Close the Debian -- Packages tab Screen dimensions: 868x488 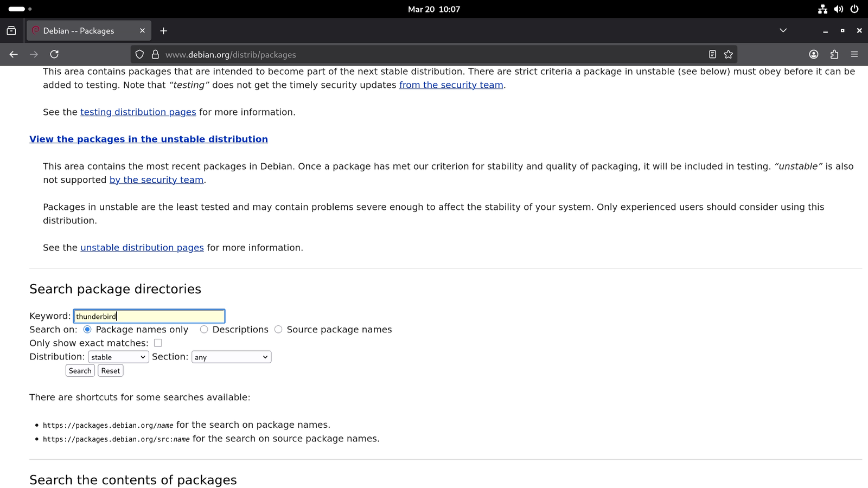point(142,31)
